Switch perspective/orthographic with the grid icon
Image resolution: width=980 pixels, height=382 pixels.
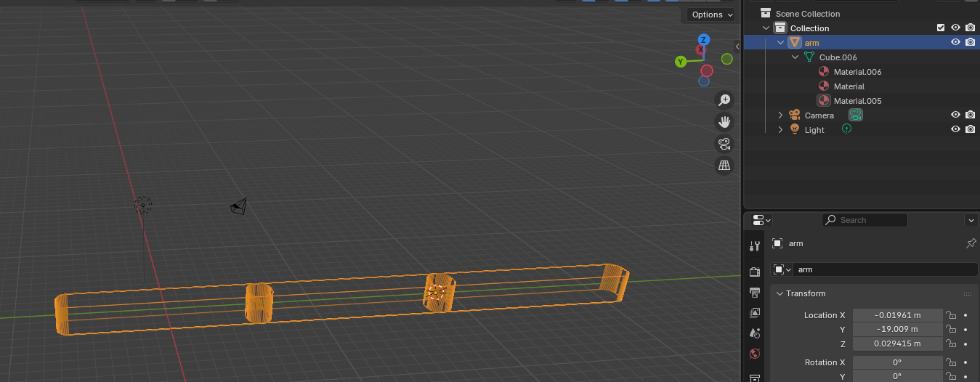[x=724, y=165]
